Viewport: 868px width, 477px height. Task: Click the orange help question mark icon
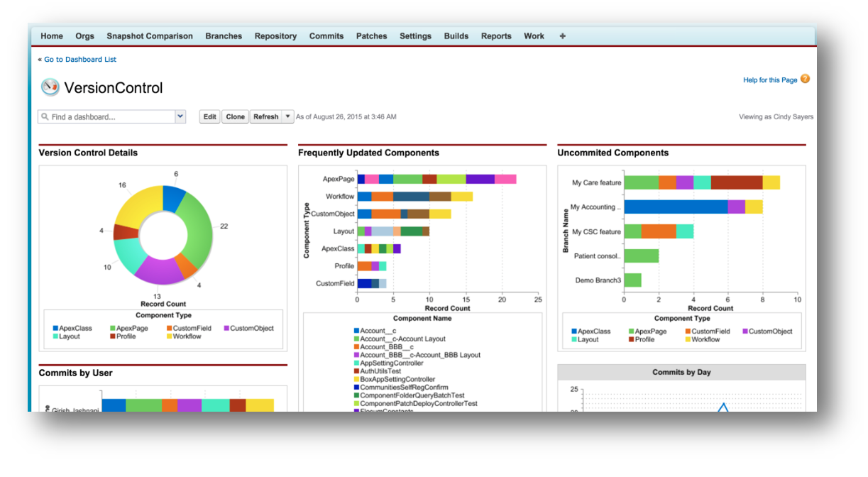(805, 79)
